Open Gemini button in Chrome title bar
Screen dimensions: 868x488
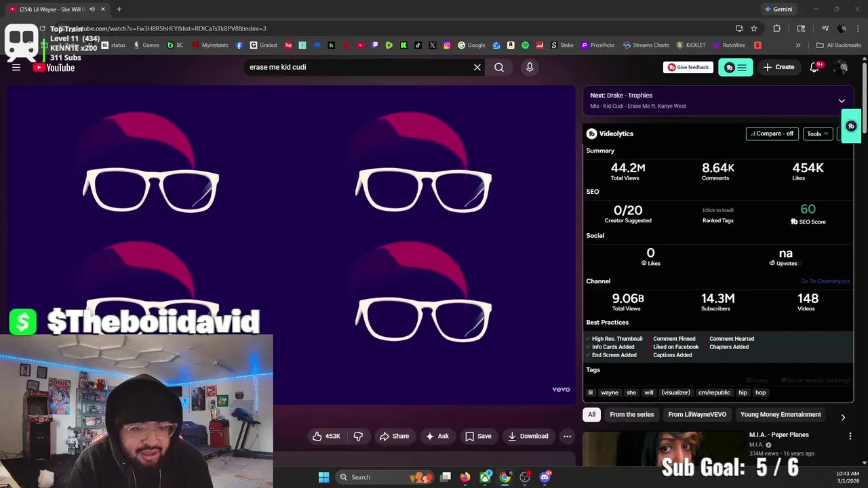pyautogui.click(x=778, y=9)
